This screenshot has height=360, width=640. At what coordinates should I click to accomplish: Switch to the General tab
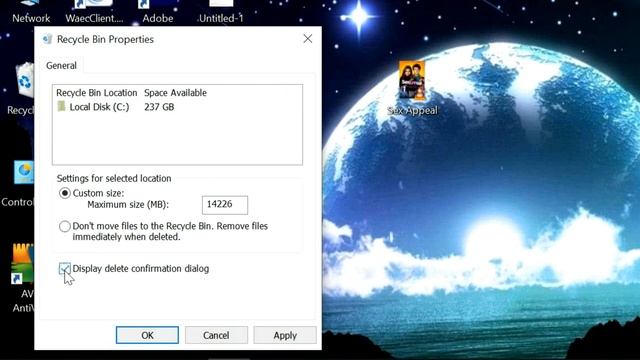(x=61, y=66)
